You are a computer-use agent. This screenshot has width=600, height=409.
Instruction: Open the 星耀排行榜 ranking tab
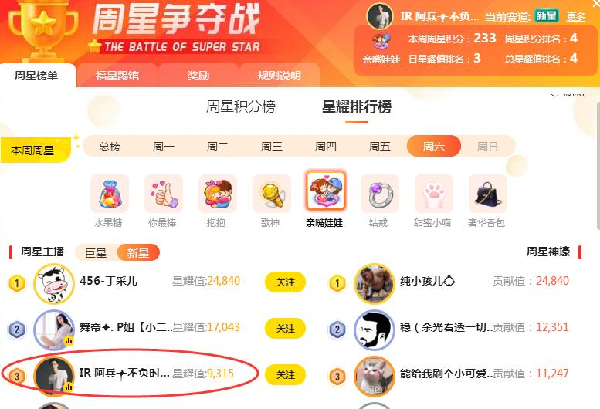tap(357, 107)
